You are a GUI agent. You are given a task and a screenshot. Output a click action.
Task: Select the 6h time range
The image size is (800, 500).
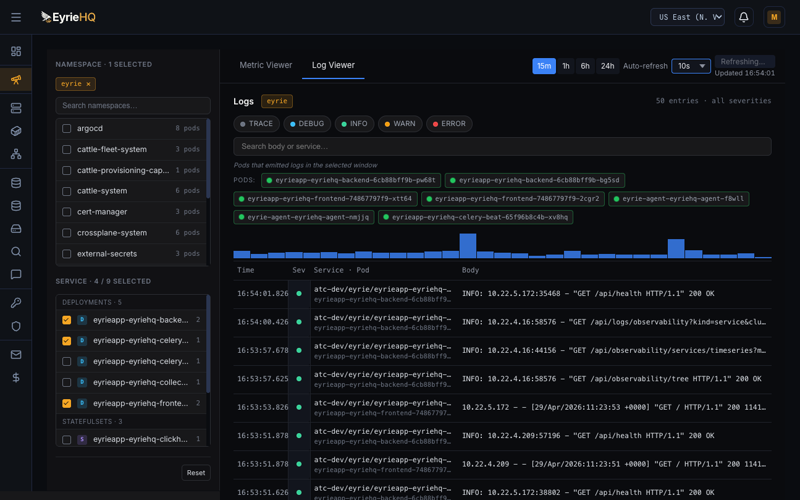tap(585, 66)
